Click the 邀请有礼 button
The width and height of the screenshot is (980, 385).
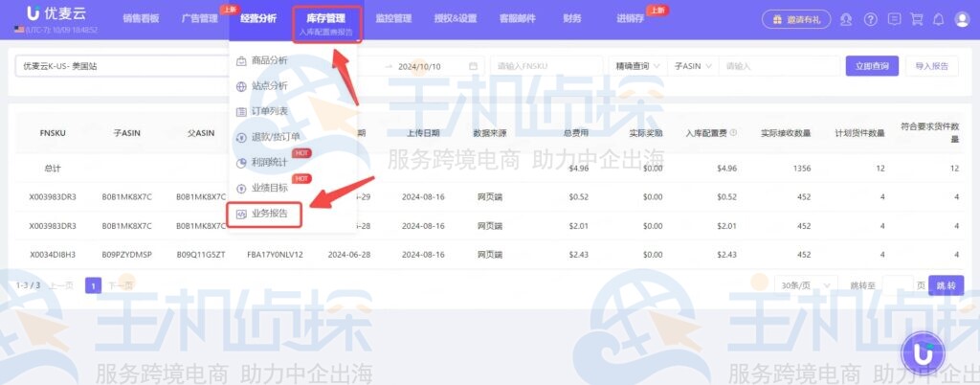tap(796, 19)
